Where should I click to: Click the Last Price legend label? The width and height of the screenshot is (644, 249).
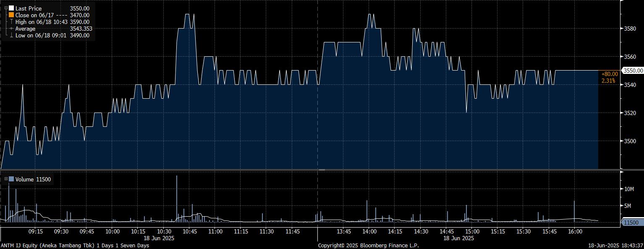29,8
